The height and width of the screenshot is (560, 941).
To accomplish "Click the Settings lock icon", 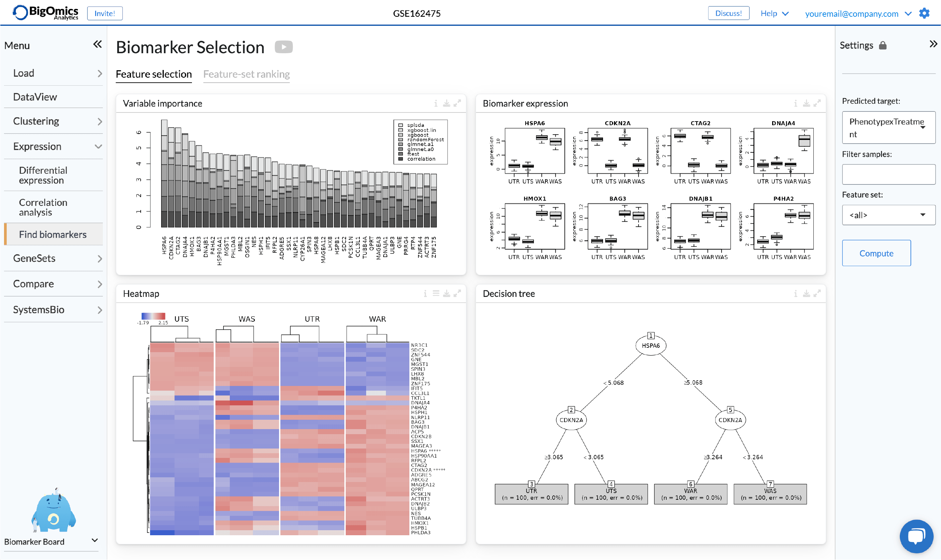I will coord(882,46).
